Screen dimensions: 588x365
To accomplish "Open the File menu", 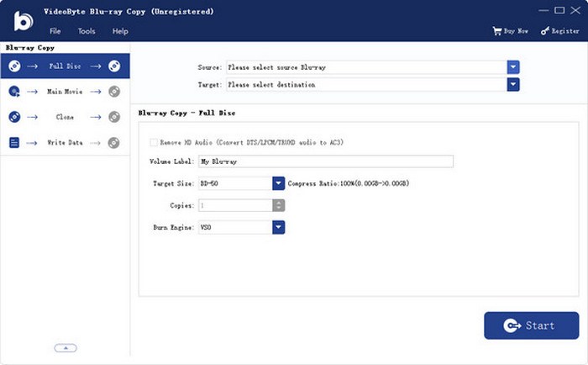I will (x=55, y=31).
